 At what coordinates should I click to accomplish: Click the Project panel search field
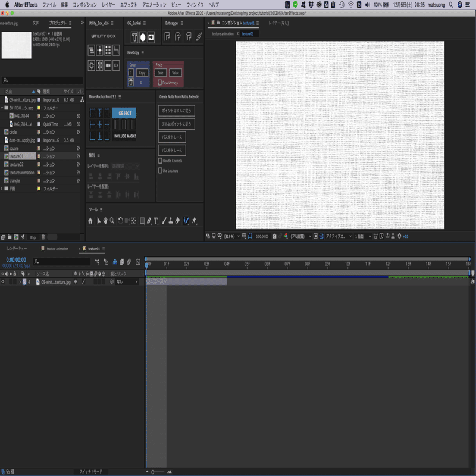(42, 80)
